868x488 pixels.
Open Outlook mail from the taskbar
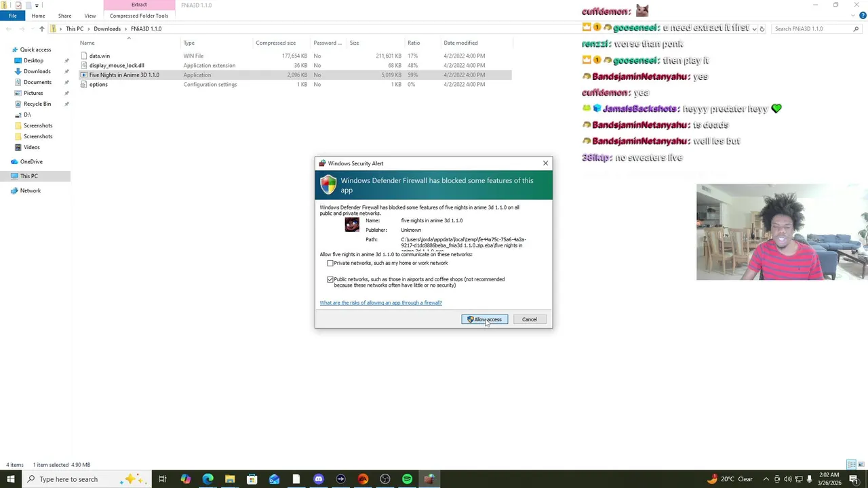[274, 479]
